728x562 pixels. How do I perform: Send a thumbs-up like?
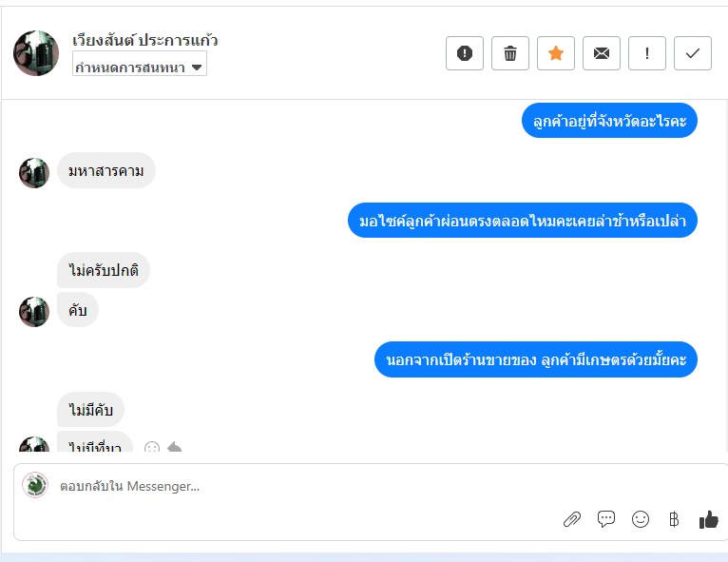click(x=708, y=519)
